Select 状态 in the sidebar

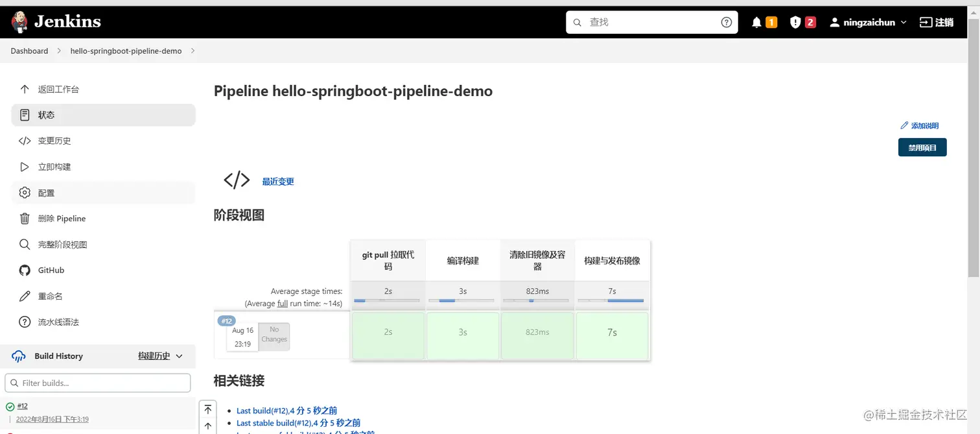(x=103, y=115)
